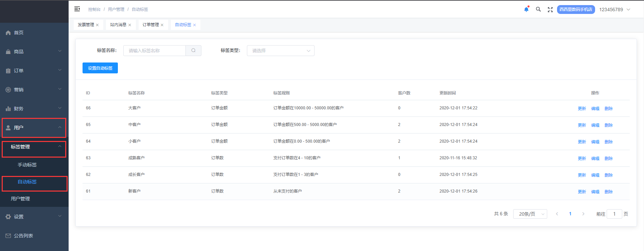This screenshot has width=644, height=251.
Task: Open notifications bell icon
Action: pos(526,10)
